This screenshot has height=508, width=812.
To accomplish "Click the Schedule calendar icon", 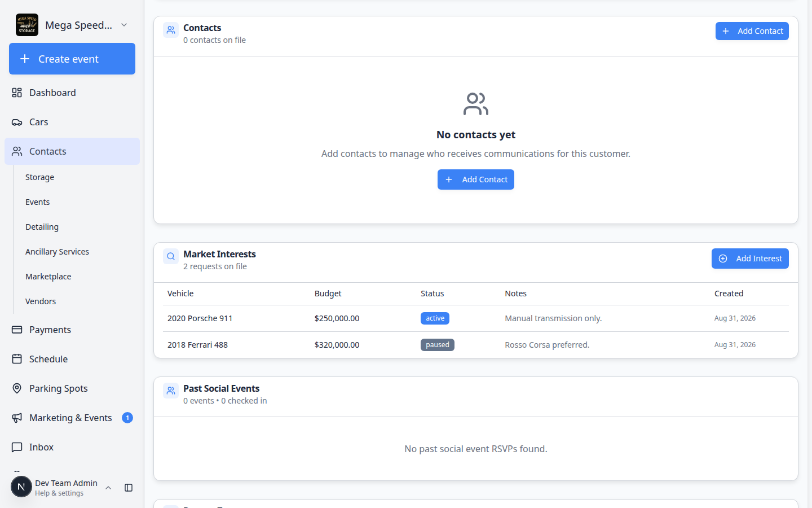I will tap(17, 359).
